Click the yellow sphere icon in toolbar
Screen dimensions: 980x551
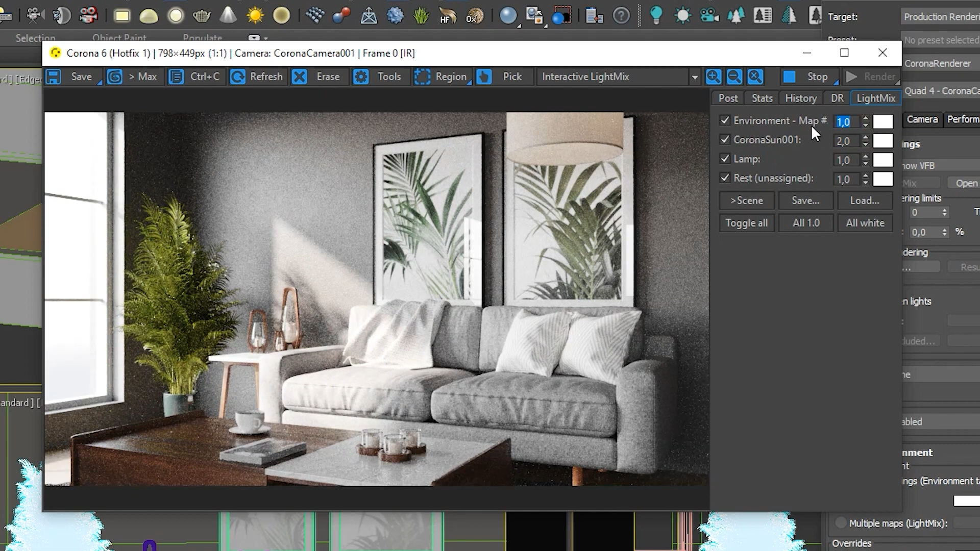pyautogui.click(x=281, y=16)
